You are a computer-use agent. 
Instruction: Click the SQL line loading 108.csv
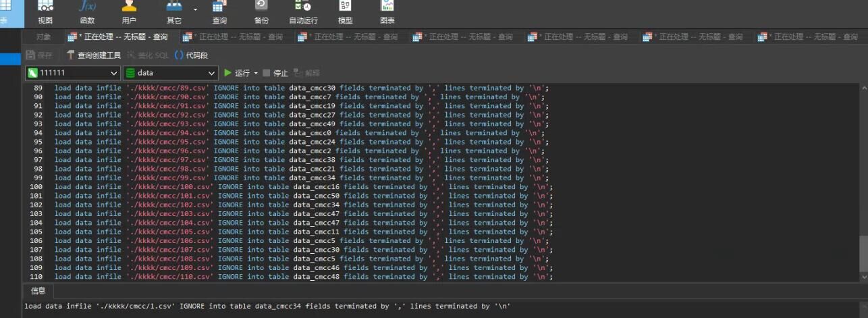[302, 259]
